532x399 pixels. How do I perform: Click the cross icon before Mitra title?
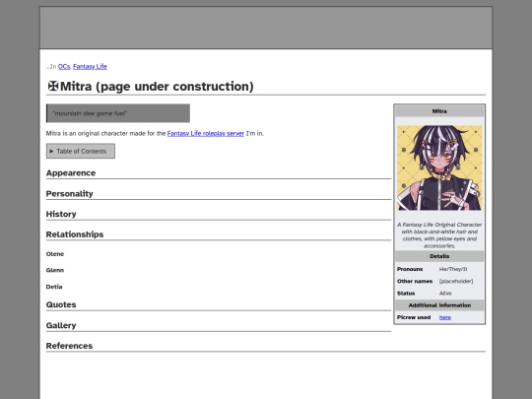(x=53, y=86)
